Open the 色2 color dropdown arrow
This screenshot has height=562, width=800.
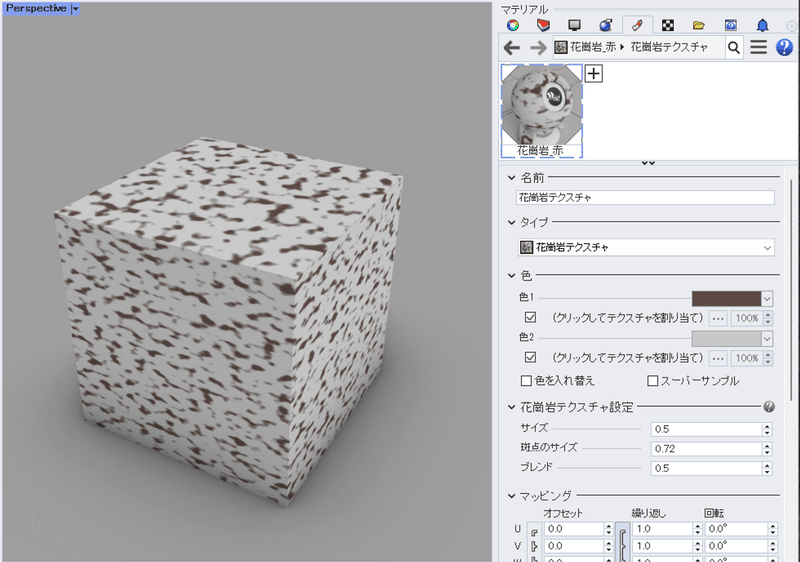[767, 339]
